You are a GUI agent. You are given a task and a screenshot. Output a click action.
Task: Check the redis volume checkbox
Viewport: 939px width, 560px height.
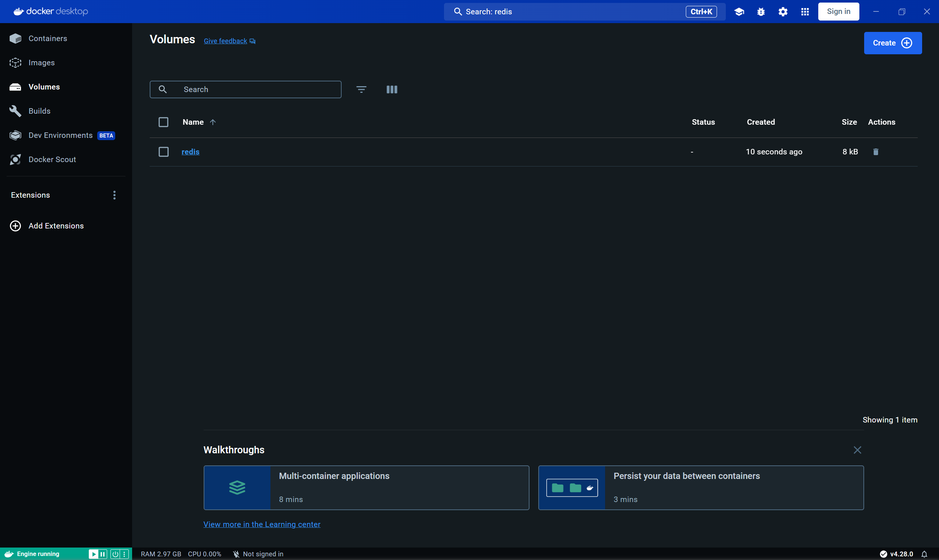[164, 152]
